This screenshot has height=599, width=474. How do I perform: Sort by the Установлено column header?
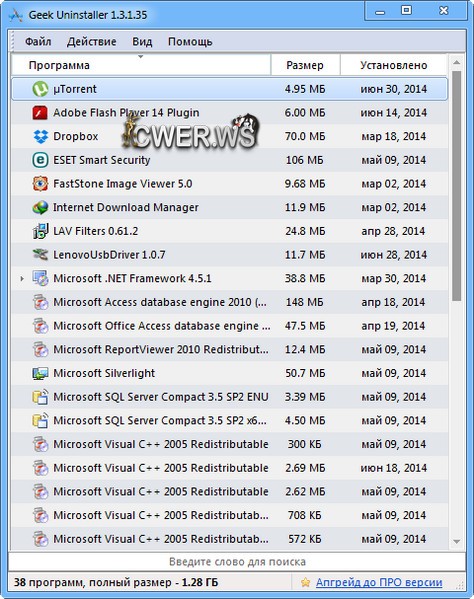click(x=393, y=65)
